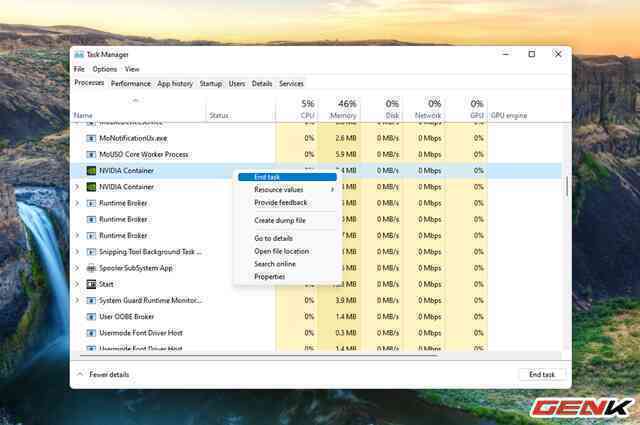The image size is (640, 425).
Task: Collapse view with Fewer details chevron
Action: (x=80, y=374)
